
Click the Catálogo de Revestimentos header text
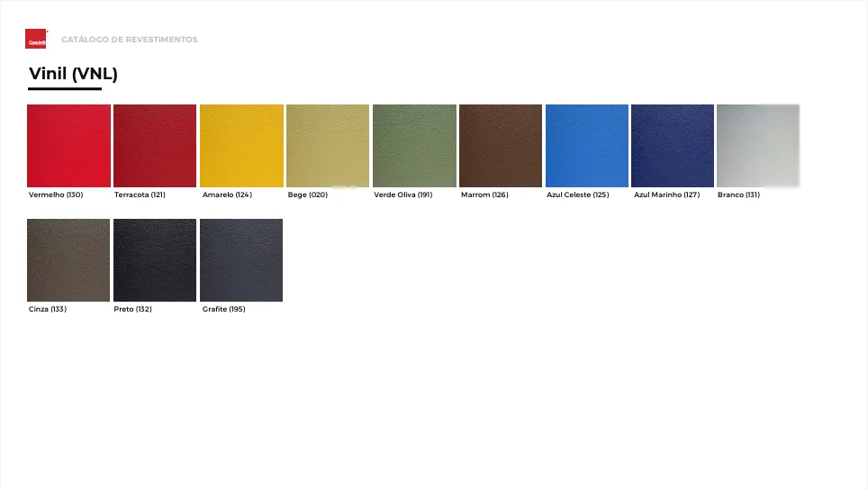[130, 40]
